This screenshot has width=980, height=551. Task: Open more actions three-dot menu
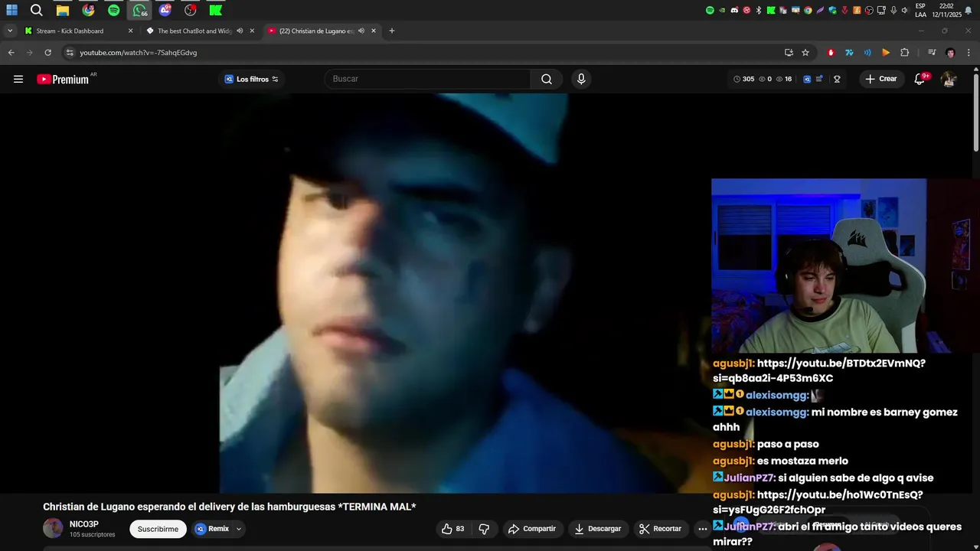(x=703, y=529)
